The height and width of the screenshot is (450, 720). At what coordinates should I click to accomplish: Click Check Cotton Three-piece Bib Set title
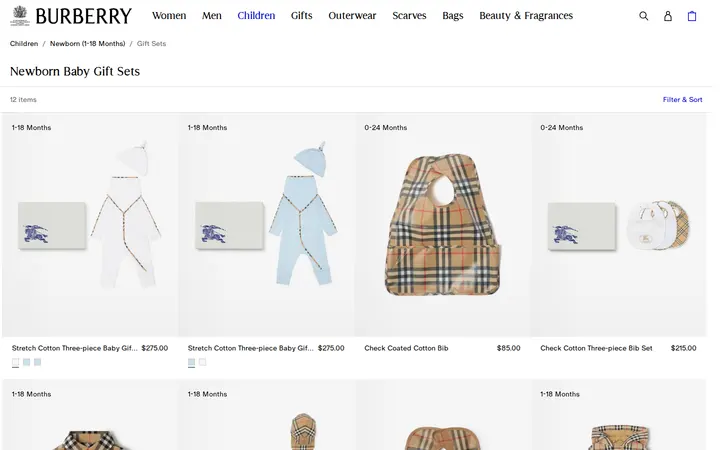pyautogui.click(x=596, y=348)
